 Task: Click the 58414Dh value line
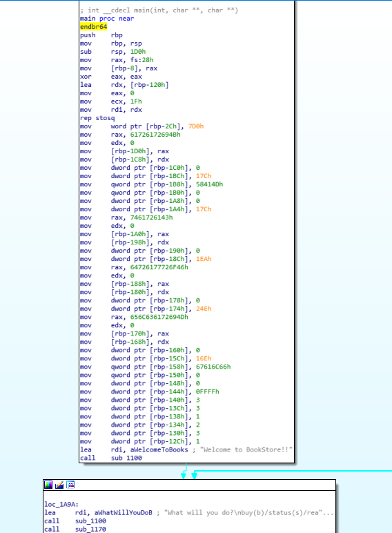(152, 184)
